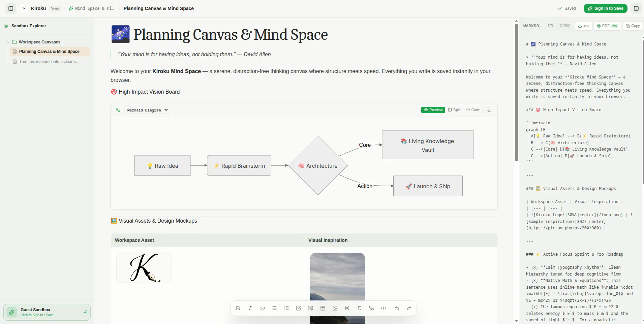Insert a hyperlink using the link icon

pyautogui.click(x=262, y=308)
